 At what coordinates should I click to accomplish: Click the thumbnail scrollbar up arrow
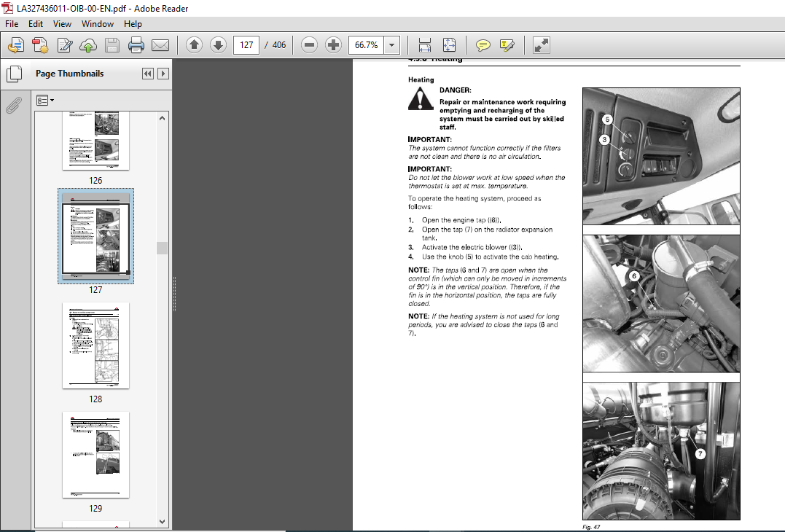click(x=162, y=118)
